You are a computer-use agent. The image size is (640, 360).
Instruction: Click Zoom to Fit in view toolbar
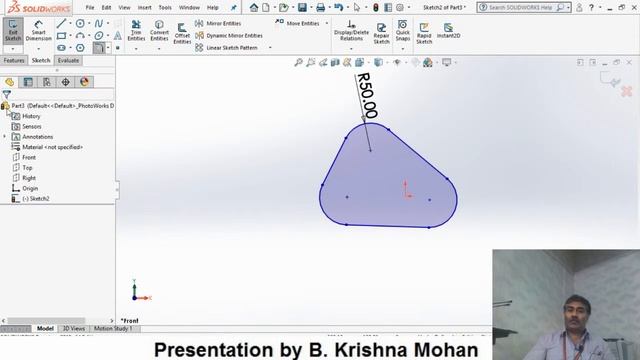[x=299, y=62]
